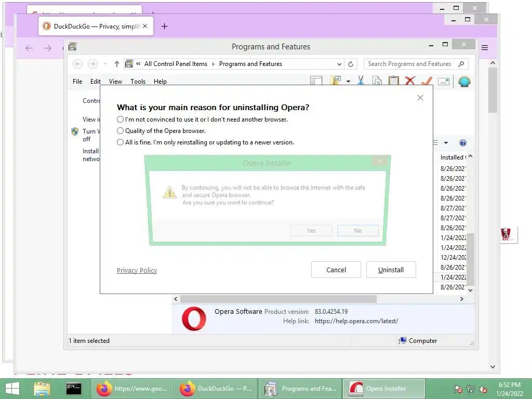
Task: Click All Control Panel Items breadcrumb
Action: 176,64
